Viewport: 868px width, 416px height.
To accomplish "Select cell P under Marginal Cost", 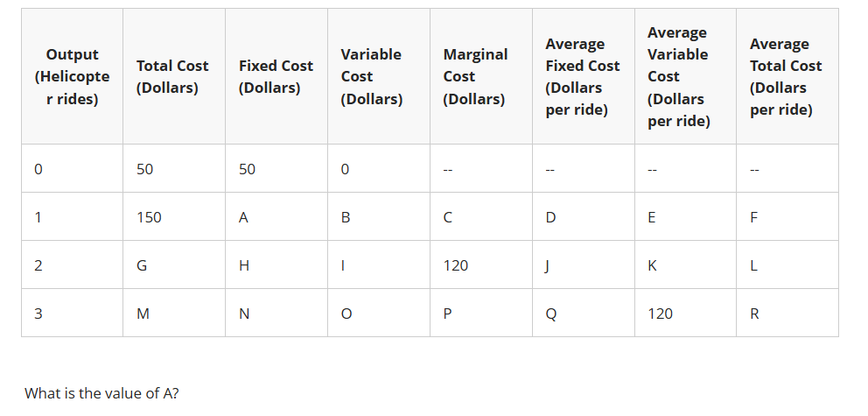I will (x=448, y=314).
